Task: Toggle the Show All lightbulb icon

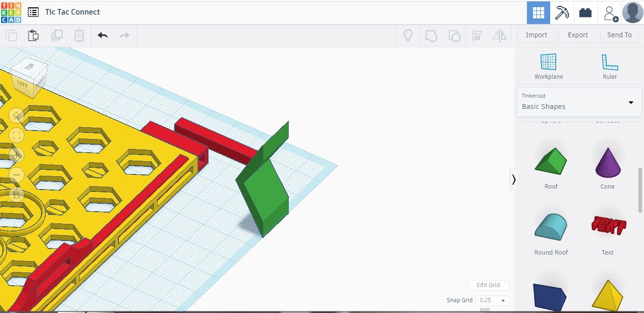Action: coord(408,35)
